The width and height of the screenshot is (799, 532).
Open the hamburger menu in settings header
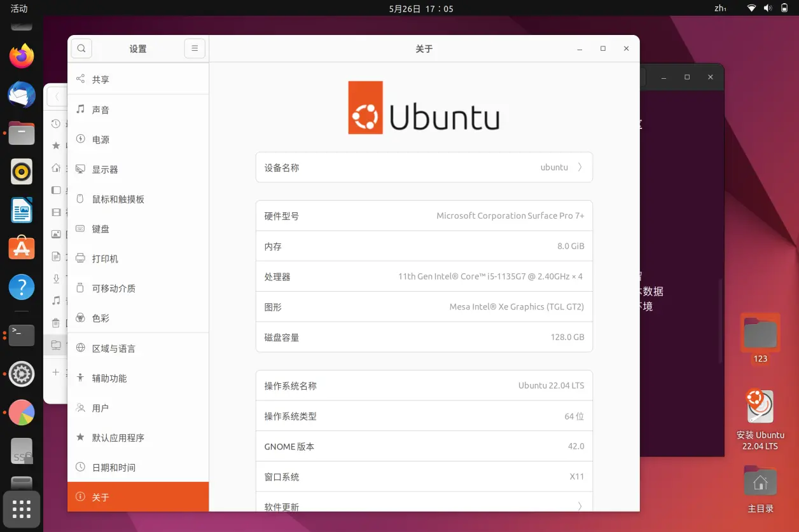click(195, 48)
